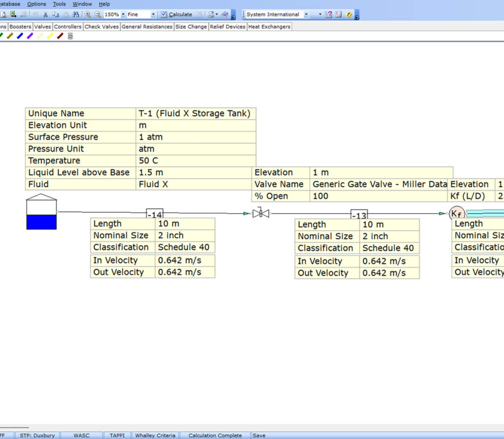Open the Tools menu

click(59, 4)
